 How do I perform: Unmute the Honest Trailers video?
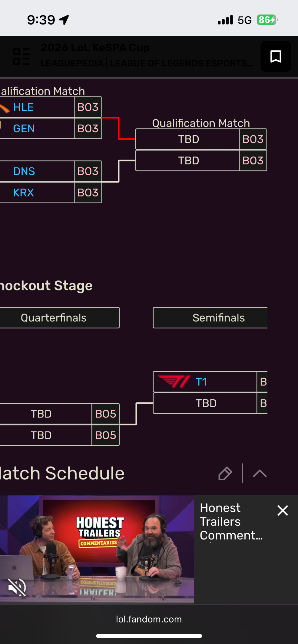click(x=17, y=587)
